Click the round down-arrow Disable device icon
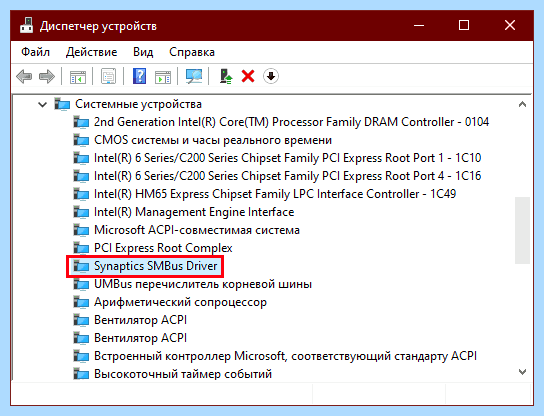 [271, 76]
